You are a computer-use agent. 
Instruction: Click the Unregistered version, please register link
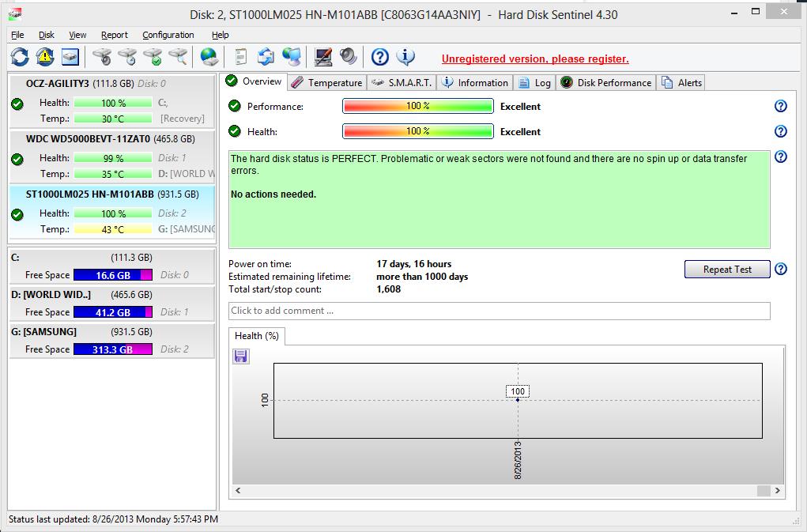click(535, 58)
